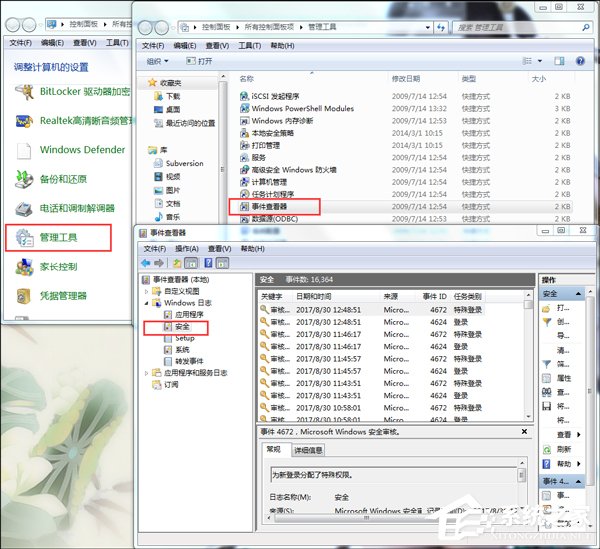Viewport: 600px width, 549px height.
Task: Click the Realtek高清晰音频 icon in Control Panel
Action: (x=24, y=121)
